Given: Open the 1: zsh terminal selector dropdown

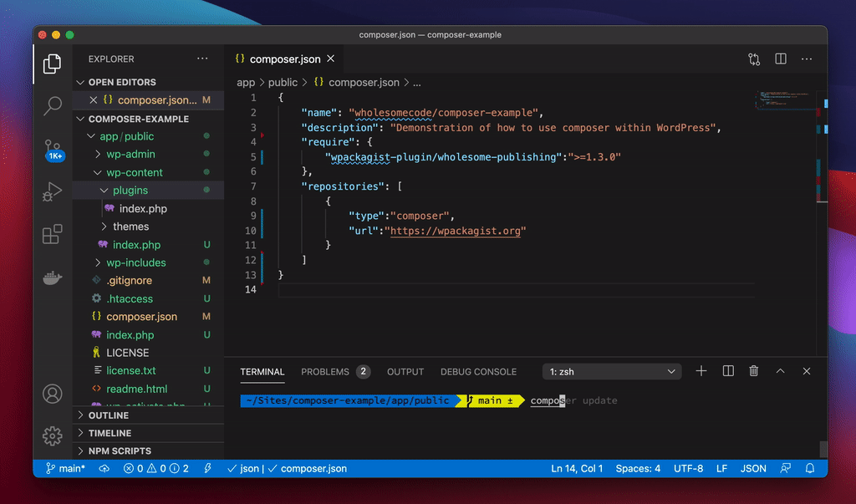Looking at the screenshot, I should 612,371.
